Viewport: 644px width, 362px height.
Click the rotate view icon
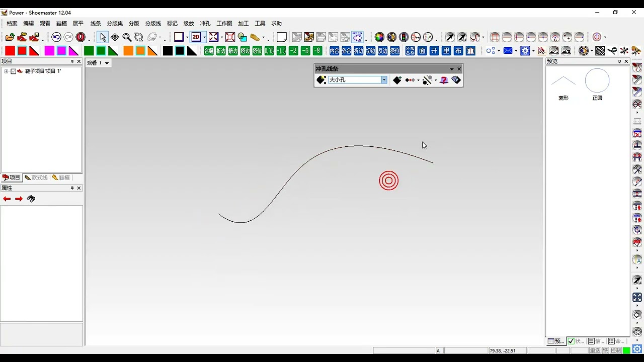[x=139, y=37]
